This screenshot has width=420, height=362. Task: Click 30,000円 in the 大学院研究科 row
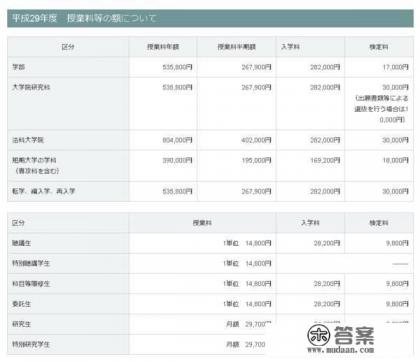tap(395, 87)
